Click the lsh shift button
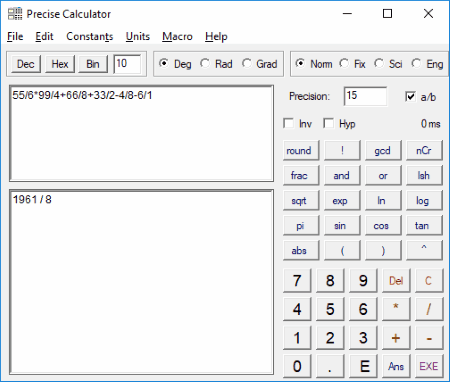450x382 pixels. (424, 176)
